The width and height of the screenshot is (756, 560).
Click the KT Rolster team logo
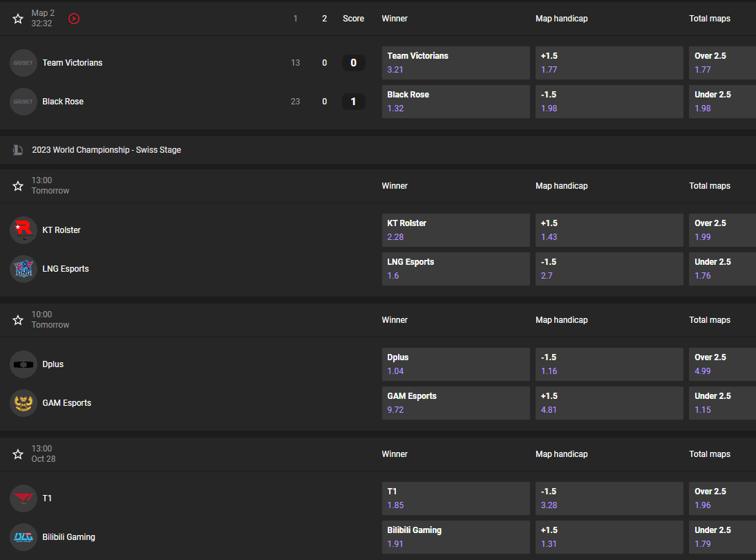23,230
